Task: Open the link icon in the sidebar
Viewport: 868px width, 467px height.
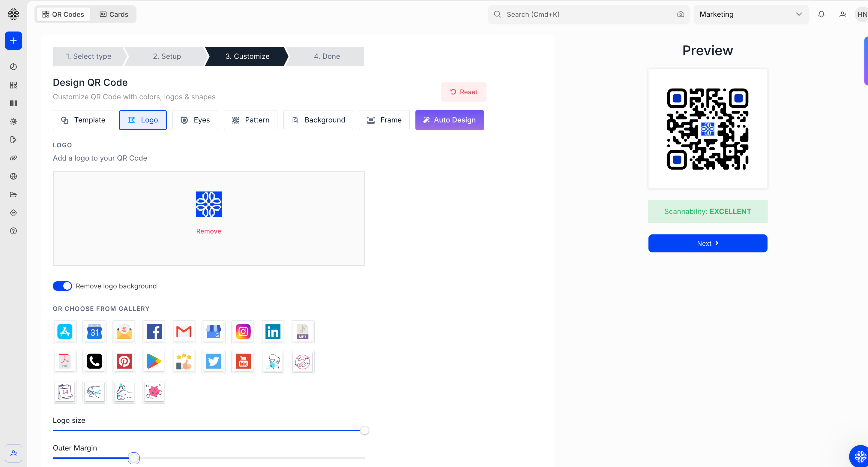Action: click(x=13, y=158)
